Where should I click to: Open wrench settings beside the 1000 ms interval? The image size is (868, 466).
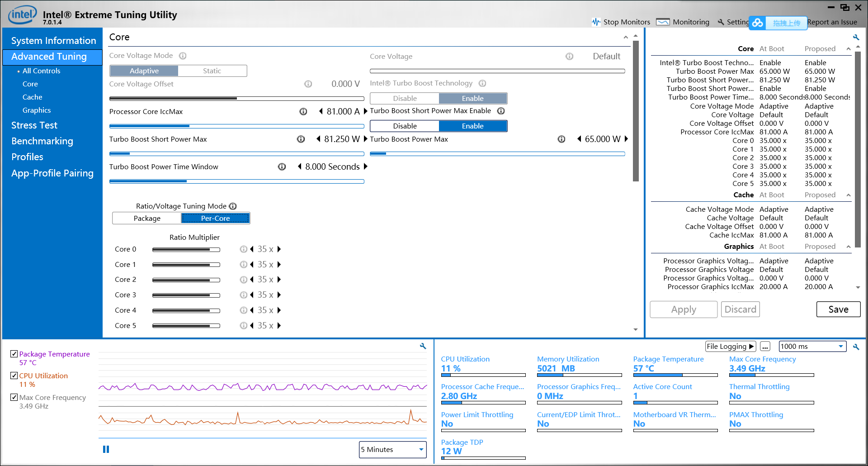coord(856,347)
